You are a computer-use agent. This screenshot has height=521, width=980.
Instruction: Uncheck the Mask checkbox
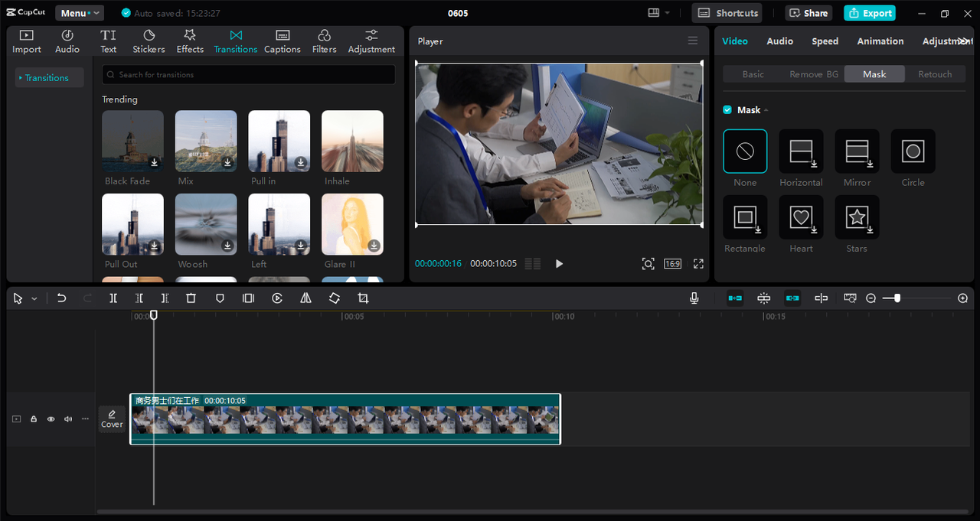pyautogui.click(x=727, y=109)
